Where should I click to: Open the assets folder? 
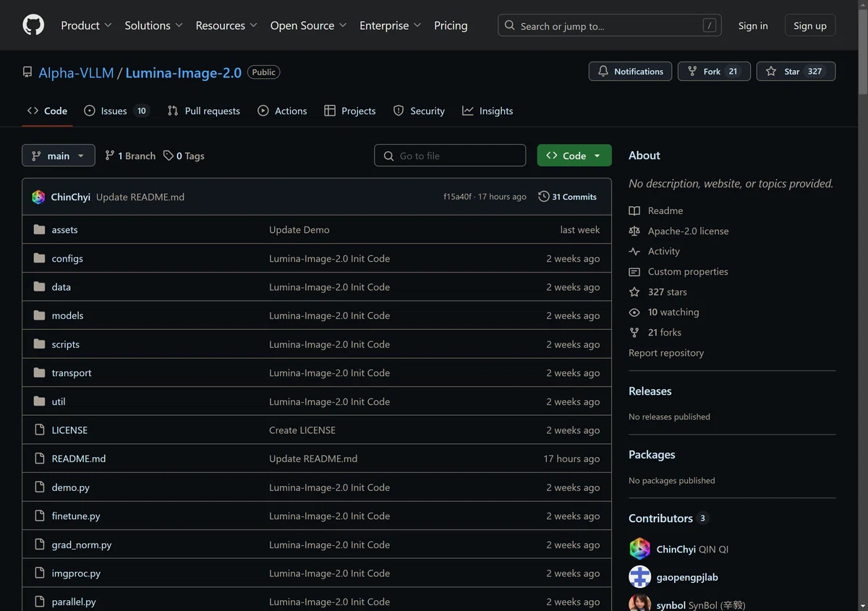pos(64,230)
